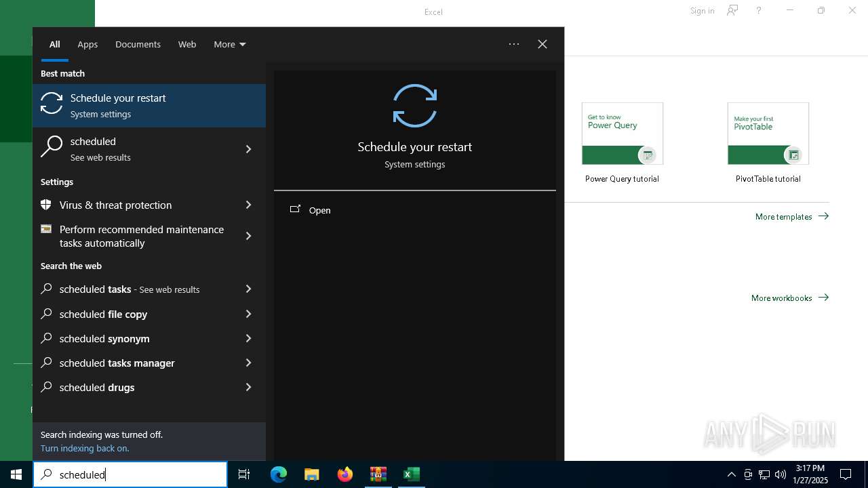Click the magnifier icon beside 'scheduled' web result

click(52, 147)
